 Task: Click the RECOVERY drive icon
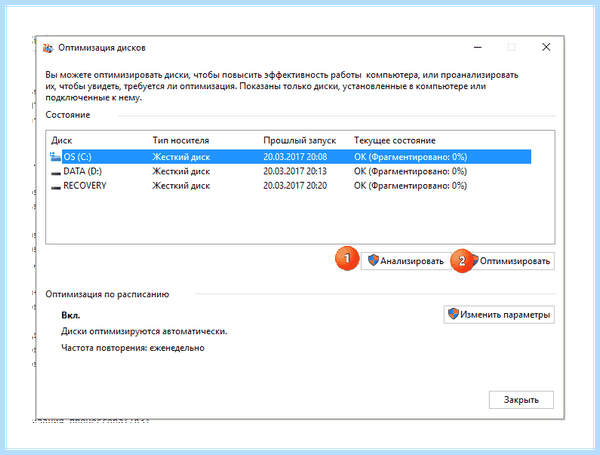[x=56, y=187]
